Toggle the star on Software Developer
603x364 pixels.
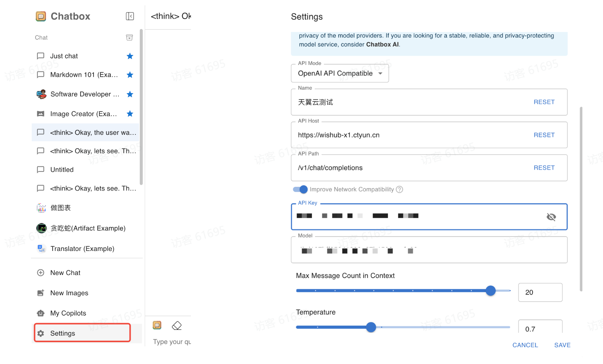click(130, 94)
